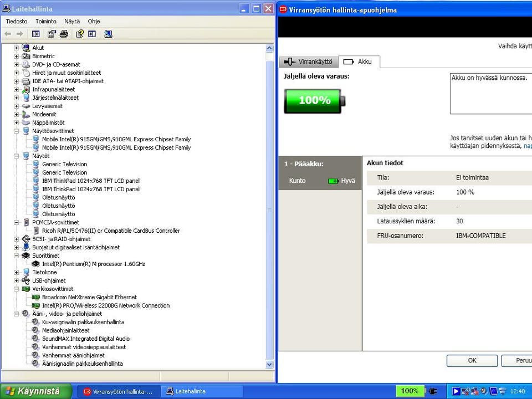532x399 pixels.
Task: Select the Järjestelmälaitteet node
Action: [x=55, y=98]
